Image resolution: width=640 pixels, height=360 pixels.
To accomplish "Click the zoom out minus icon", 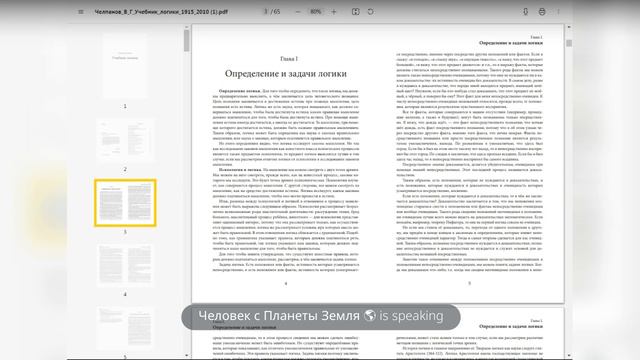I will coord(298,12).
